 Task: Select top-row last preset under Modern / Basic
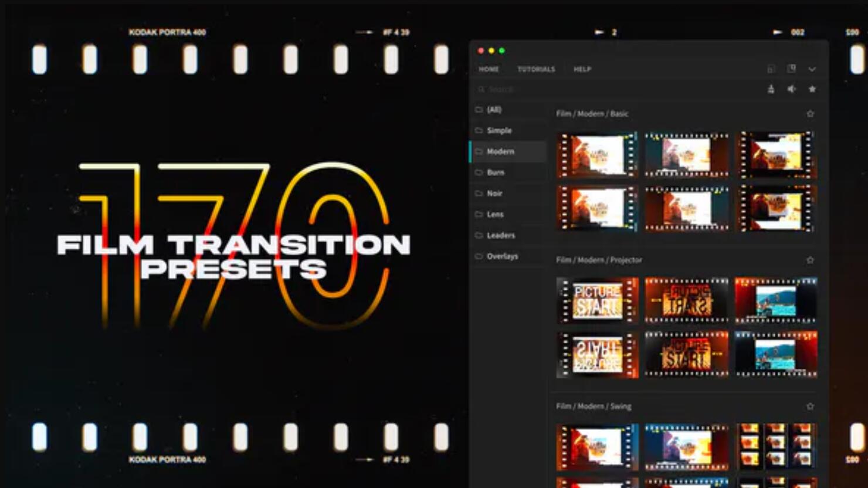(776, 155)
